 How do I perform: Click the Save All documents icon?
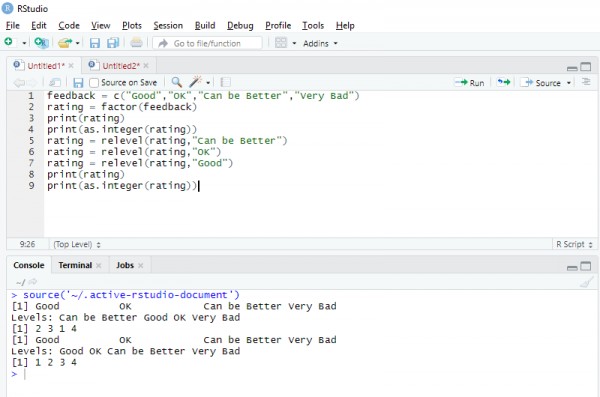point(113,43)
